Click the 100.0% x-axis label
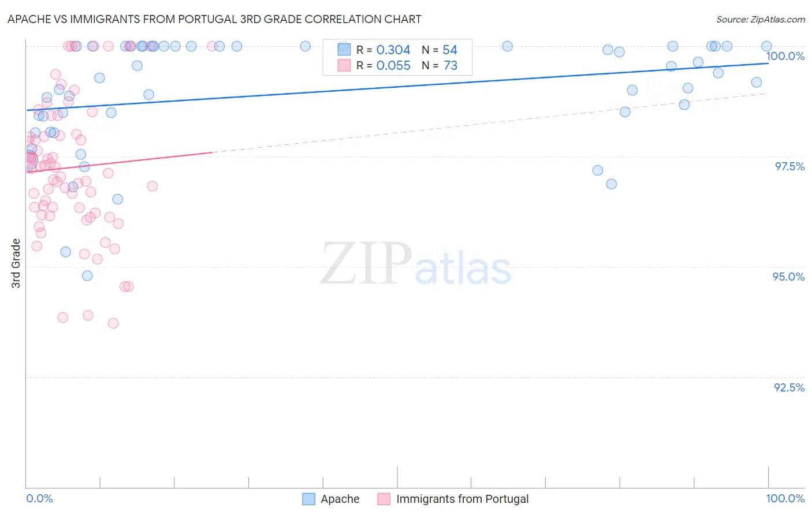This screenshot has height=515, width=812. tap(785, 498)
